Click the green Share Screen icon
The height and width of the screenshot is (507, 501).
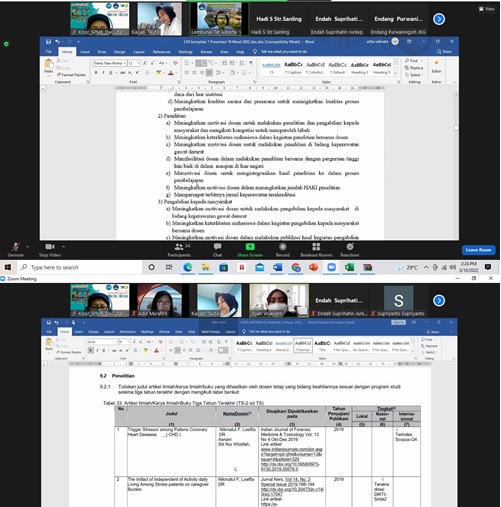coord(250,247)
